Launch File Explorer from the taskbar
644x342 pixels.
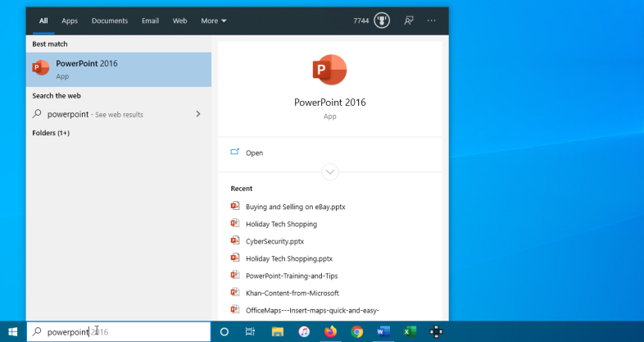[278, 331]
